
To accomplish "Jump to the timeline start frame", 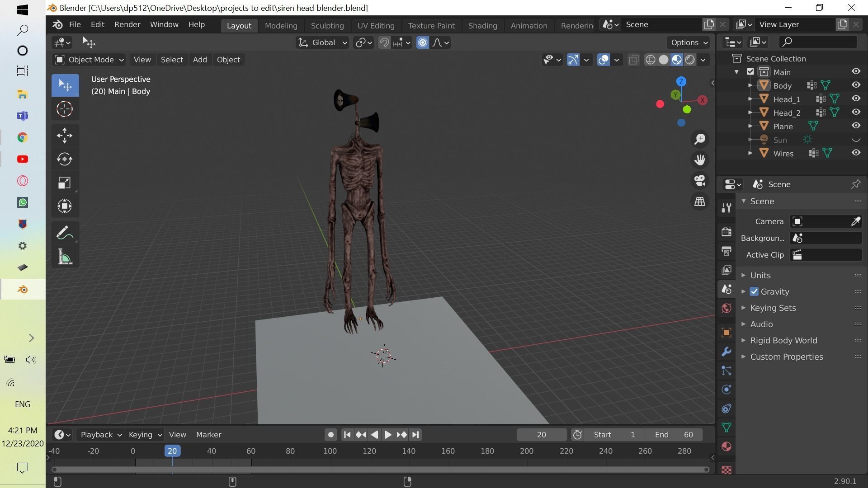I will tap(347, 435).
